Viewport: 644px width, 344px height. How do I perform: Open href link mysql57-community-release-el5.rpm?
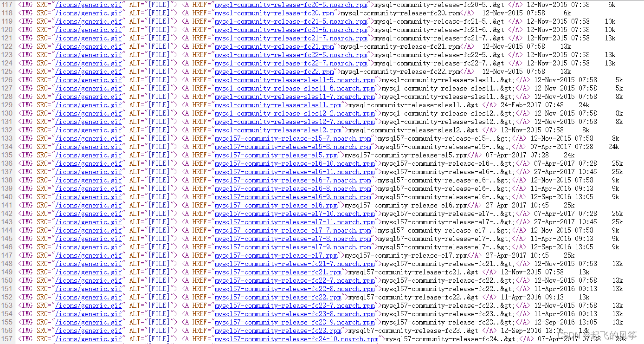pos(276,155)
